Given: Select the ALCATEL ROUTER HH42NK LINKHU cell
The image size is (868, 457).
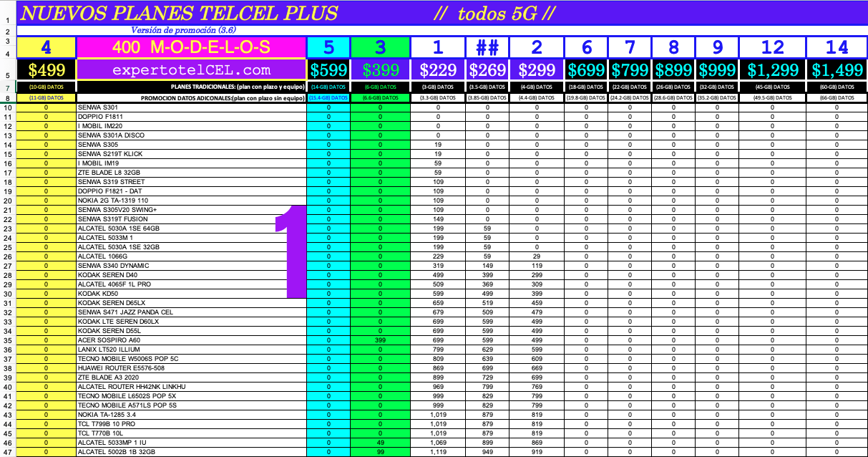Looking at the screenshot, I should pyautogui.click(x=191, y=387).
